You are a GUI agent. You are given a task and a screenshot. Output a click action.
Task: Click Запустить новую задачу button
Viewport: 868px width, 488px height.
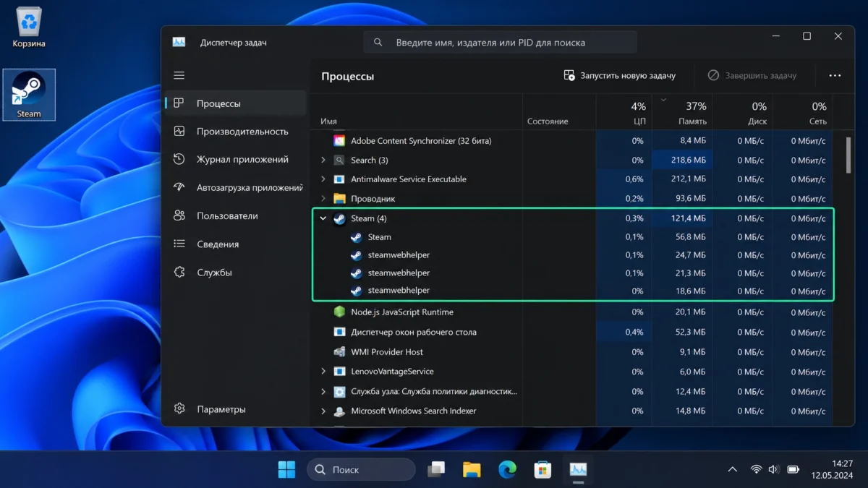pyautogui.click(x=620, y=75)
